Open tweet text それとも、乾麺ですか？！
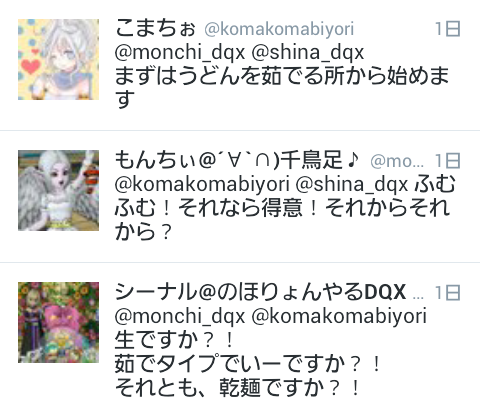The image size is (480, 413). (x=238, y=388)
